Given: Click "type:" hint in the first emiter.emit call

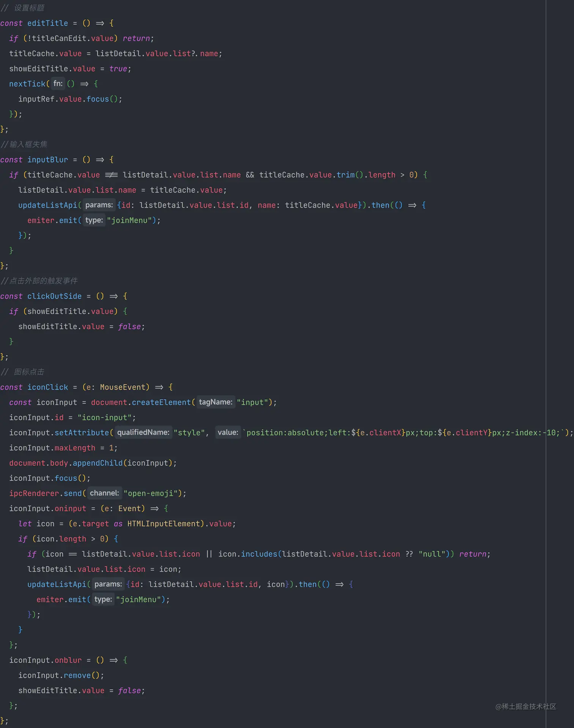Looking at the screenshot, I should tap(94, 220).
